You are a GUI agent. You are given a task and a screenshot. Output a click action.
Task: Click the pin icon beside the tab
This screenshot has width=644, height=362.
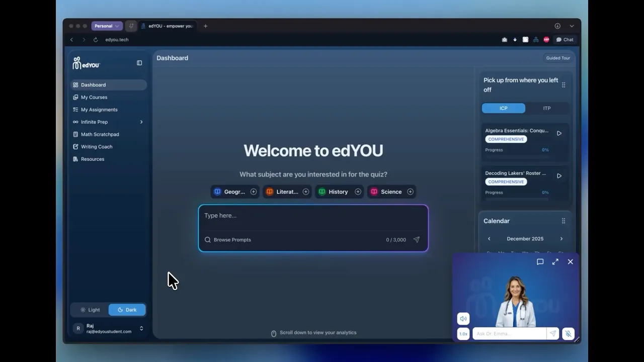131,26
